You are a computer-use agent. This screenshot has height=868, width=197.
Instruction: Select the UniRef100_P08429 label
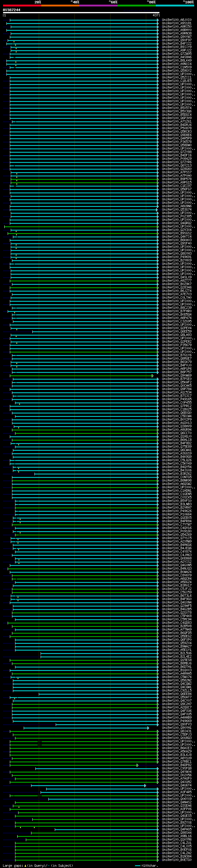177,159
